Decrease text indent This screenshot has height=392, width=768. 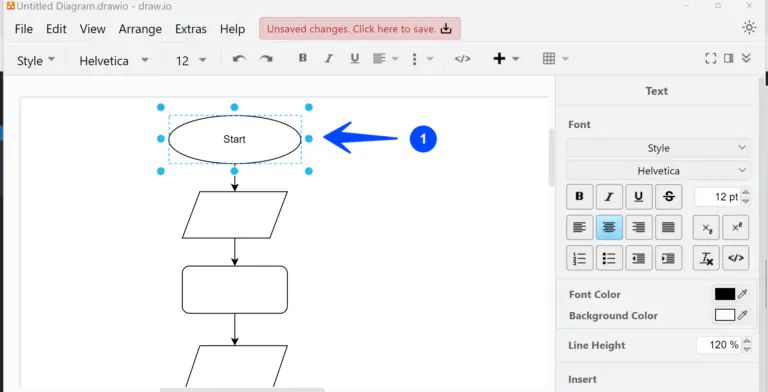639,258
